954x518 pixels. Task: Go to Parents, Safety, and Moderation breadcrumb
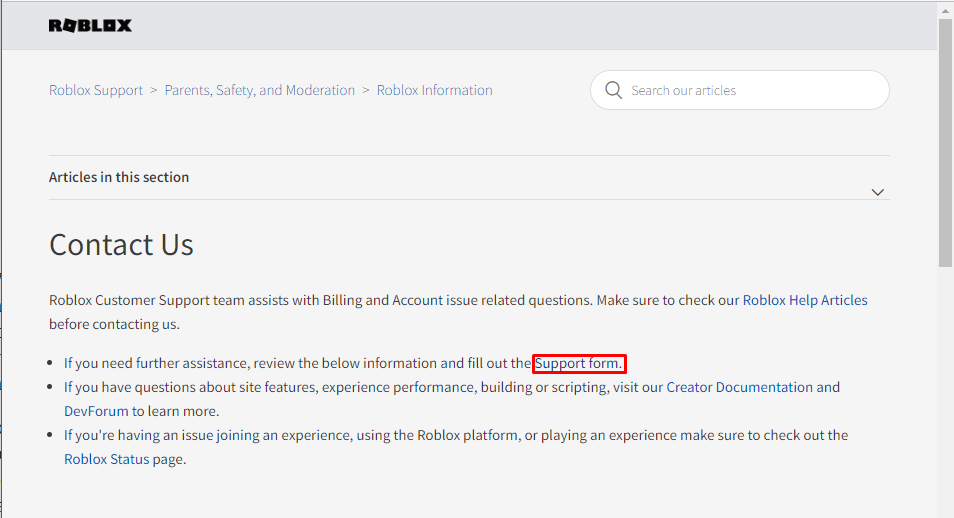pos(260,90)
